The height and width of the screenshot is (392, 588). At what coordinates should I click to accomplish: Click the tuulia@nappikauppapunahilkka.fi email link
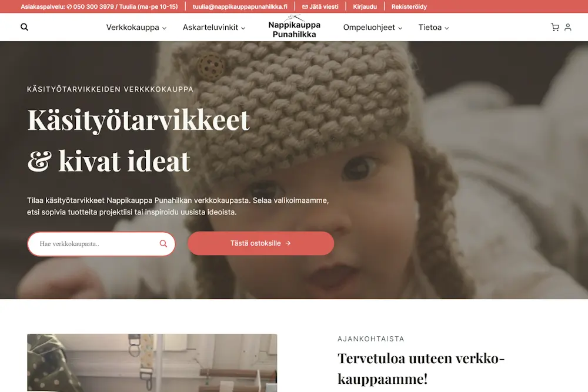click(x=240, y=6)
